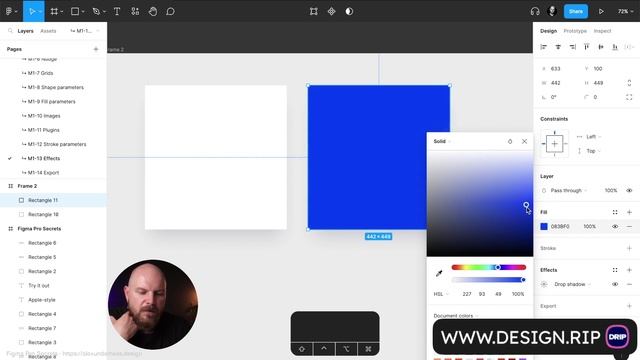Image resolution: width=640 pixels, height=360 pixels.
Task: Select the Comment tool
Action: (170, 11)
